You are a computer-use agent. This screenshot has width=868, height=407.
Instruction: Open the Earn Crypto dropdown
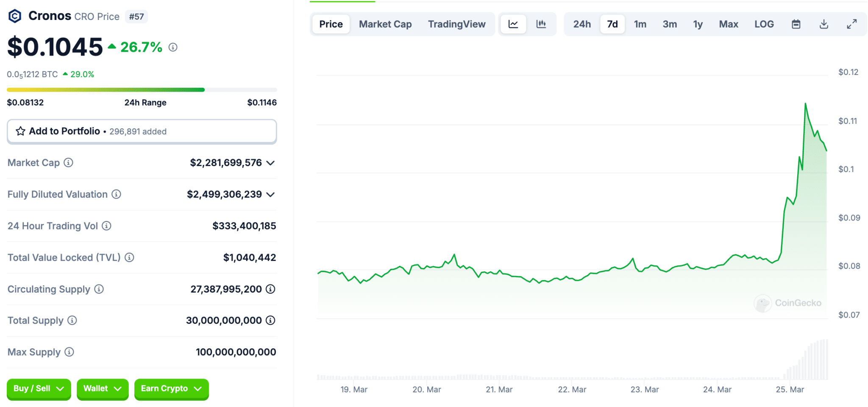172,389
